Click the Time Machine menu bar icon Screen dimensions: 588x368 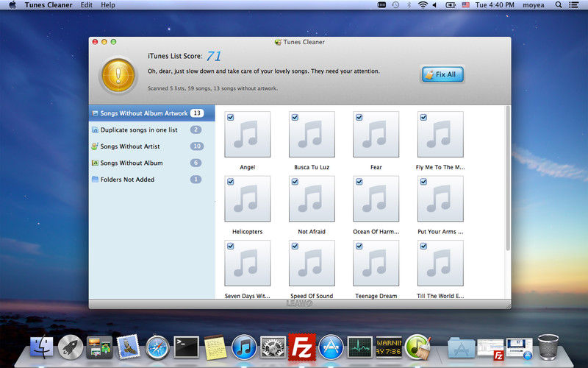[x=395, y=5]
